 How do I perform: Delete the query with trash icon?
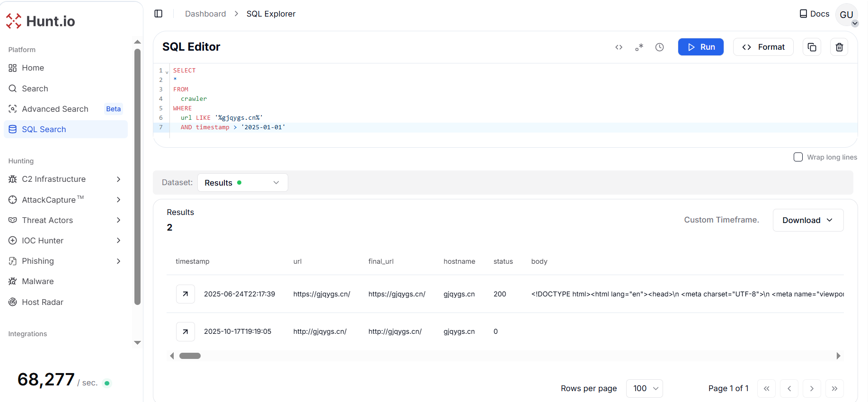tap(839, 47)
